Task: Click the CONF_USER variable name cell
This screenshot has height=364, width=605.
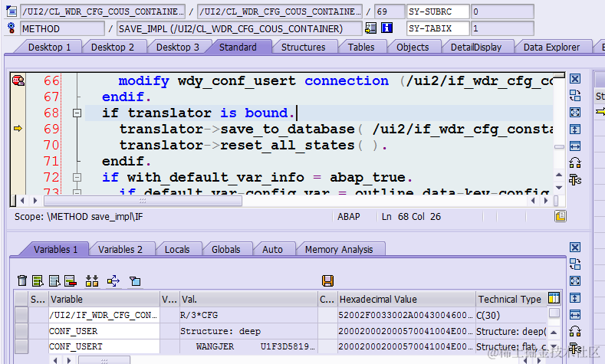Action: click(104, 331)
